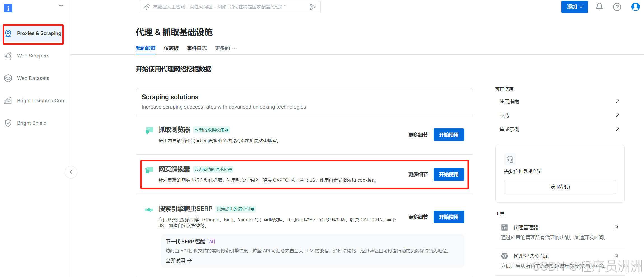The height and width of the screenshot is (277, 644).
Task: Open external arrow next to 代理管理器
Action: coord(616,227)
